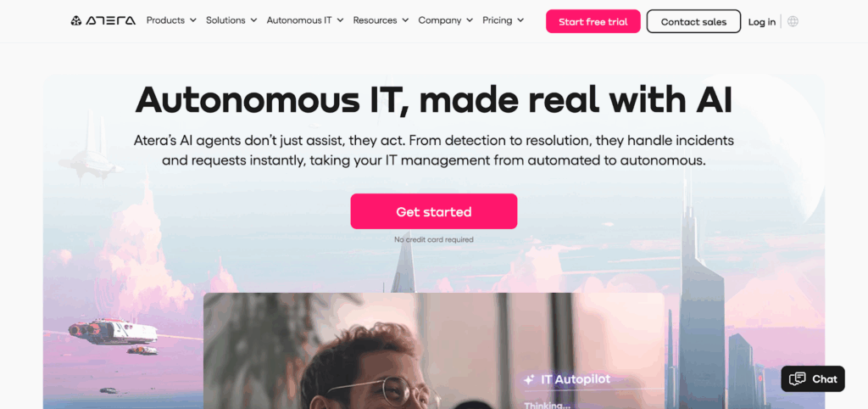Click the pink Get started button
868x409 pixels.
click(433, 211)
